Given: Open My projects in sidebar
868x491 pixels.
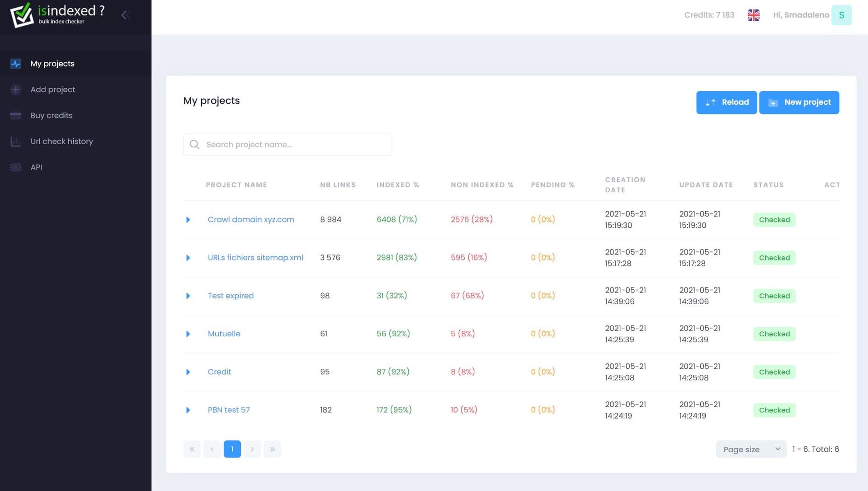Looking at the screenshot, I should 52,64.
